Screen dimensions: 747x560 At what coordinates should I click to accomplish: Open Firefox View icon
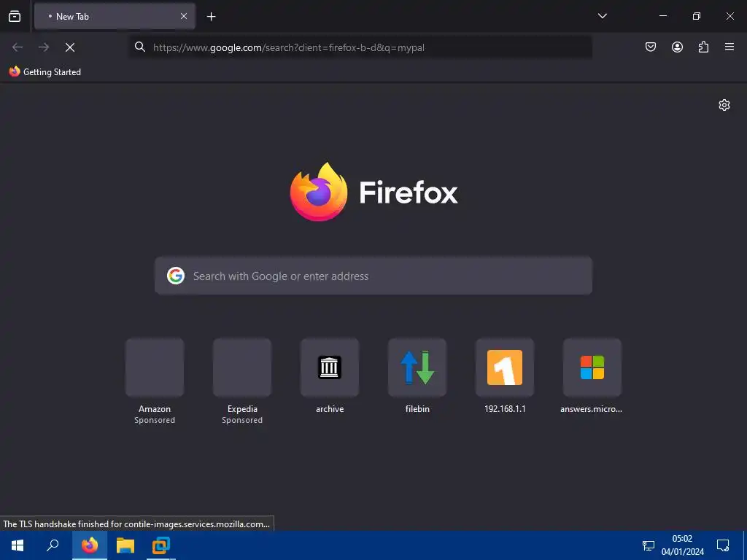15,16
